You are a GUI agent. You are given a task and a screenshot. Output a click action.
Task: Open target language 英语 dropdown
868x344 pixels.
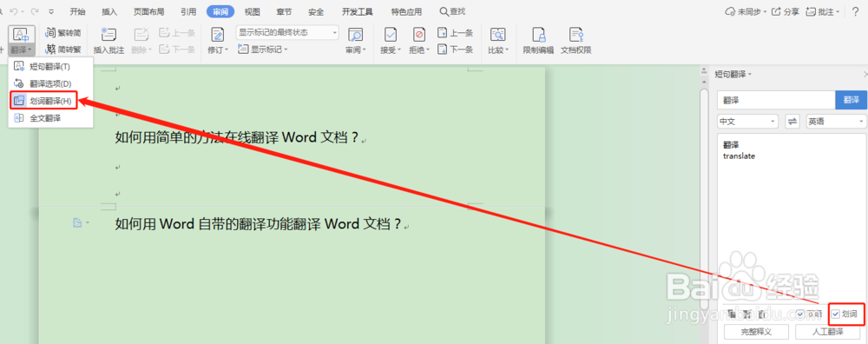pos(836,122)
